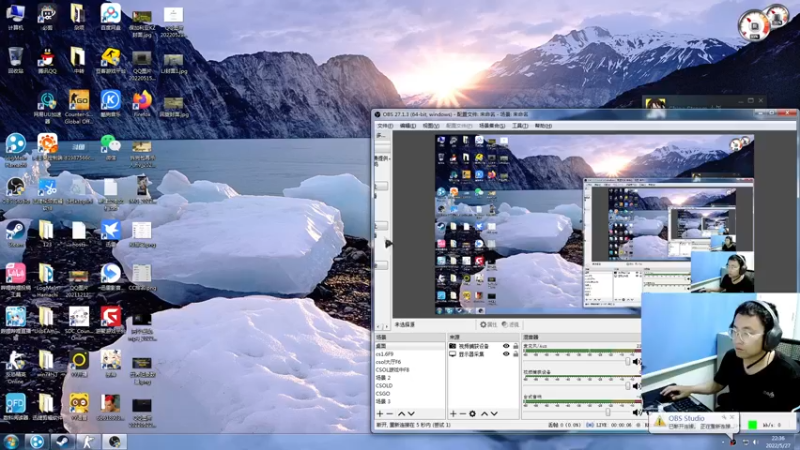Click the OBS preview canvas
800x450 pixels.
pos(594,224)
